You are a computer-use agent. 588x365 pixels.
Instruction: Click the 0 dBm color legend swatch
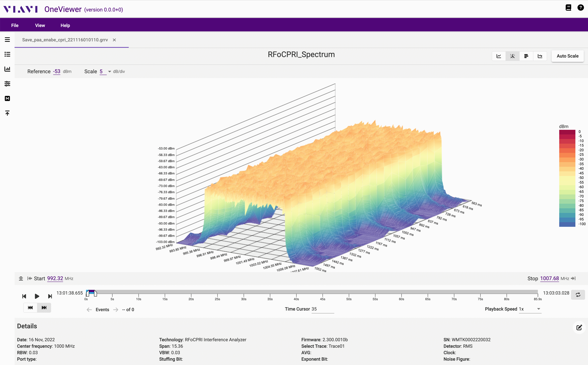coord(567,132)
